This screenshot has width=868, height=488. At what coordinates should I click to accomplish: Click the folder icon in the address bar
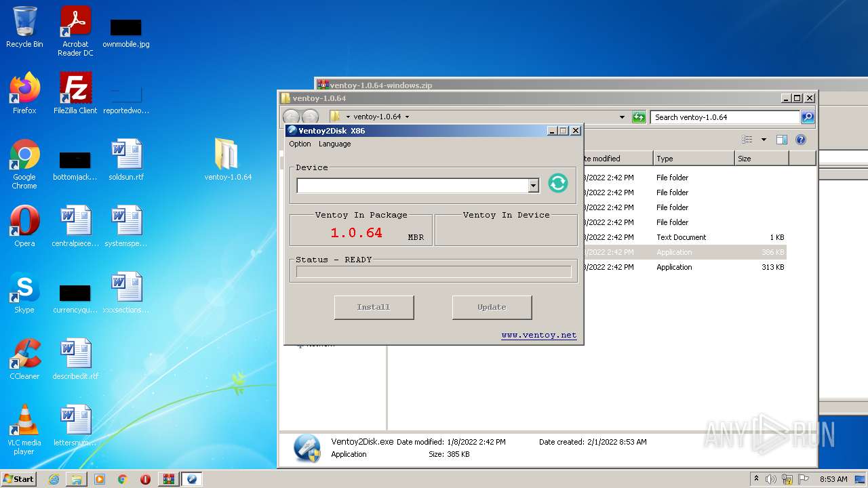[x=335, y=117]
